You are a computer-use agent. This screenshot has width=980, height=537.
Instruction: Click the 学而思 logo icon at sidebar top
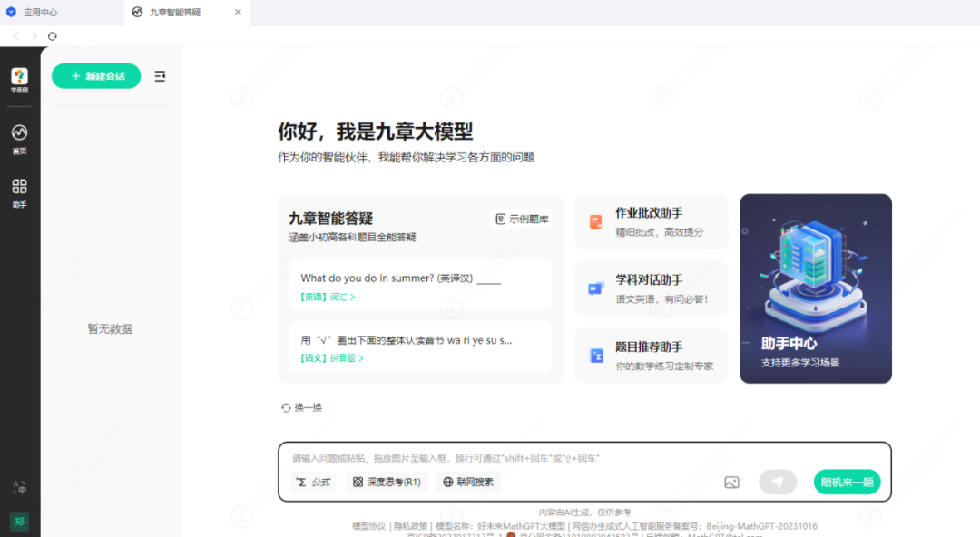click(x=20, y=77)
